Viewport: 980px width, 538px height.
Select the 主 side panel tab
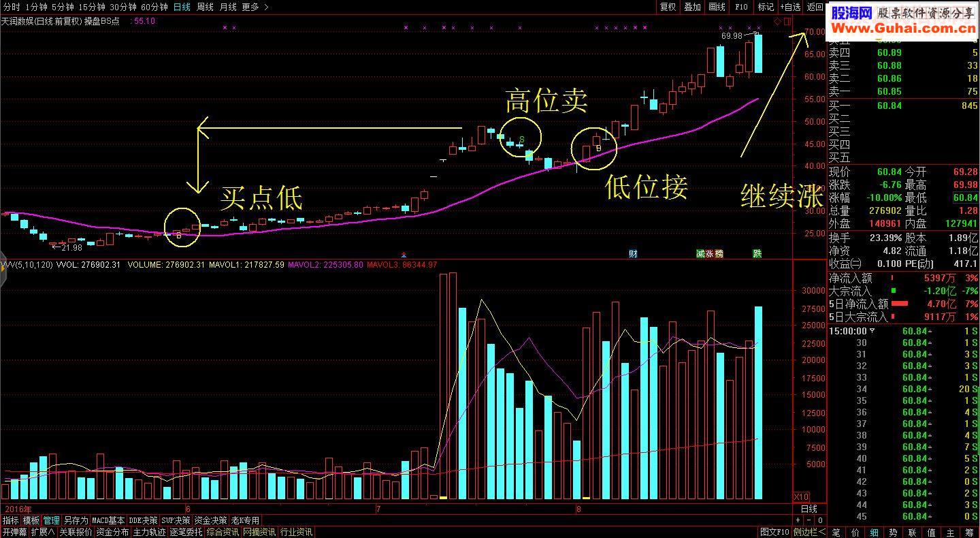(950, 532)
